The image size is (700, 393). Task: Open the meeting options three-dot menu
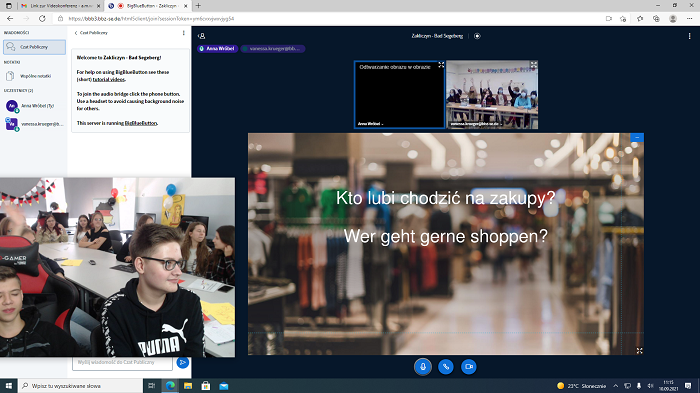[x=689, y=36]
